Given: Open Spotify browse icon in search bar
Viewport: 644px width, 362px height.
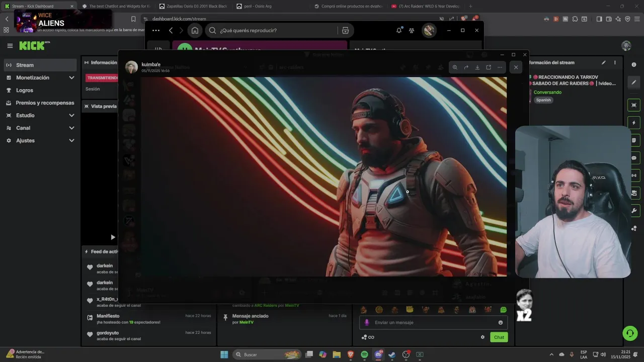Looking at the screenshot, I should coord(345,30).
